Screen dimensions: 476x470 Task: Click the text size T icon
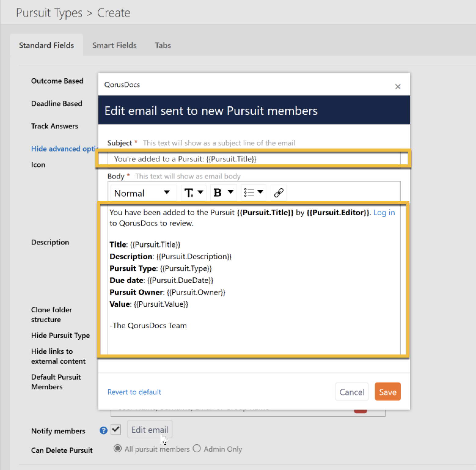(189, 193)
